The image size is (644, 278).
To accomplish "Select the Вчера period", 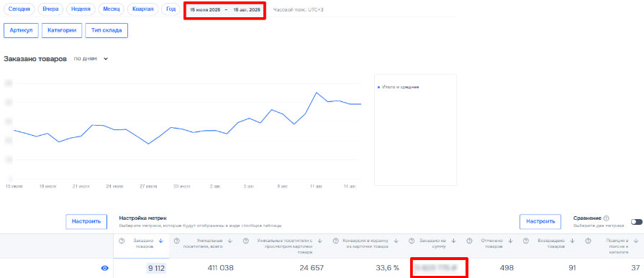I will [50, 9].
